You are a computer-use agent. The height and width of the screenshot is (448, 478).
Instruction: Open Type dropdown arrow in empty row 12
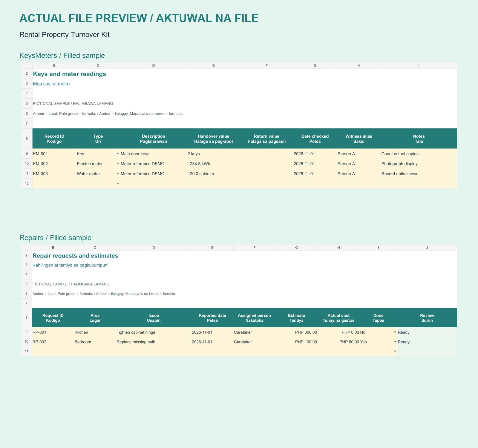pyautogui.click(x=118, y=184)
